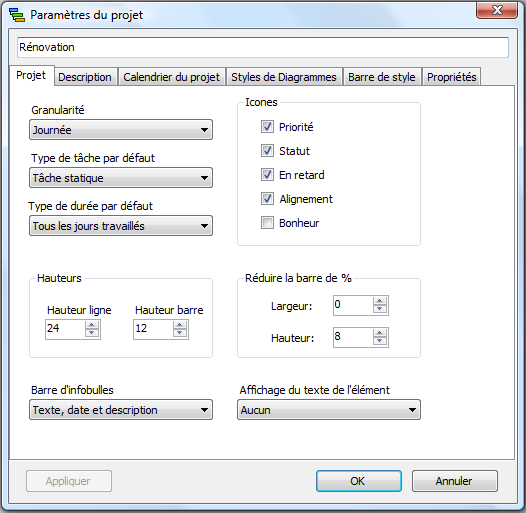Increase Hauteur barre with up arrow
This screenshot has width=526, height=513.
[180, 325]
